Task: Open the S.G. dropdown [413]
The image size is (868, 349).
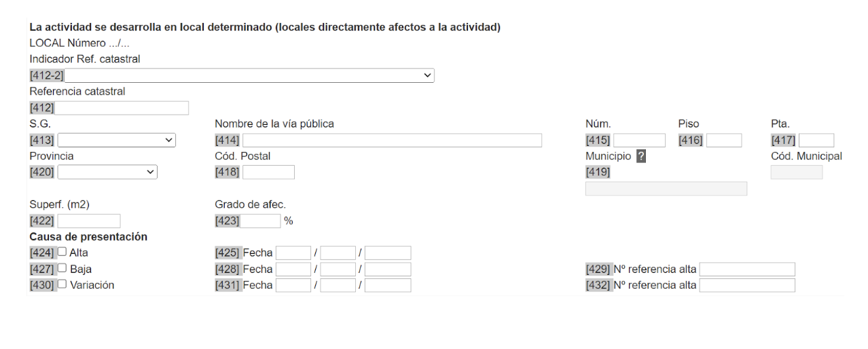Action: pyautogui.click(x=117, y=141)
